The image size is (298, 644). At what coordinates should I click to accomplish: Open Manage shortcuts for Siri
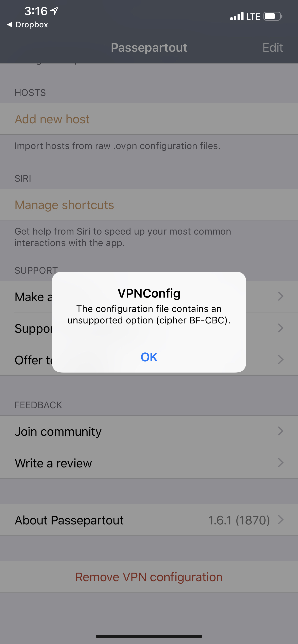pyautogui.click(x=149, y=205)
